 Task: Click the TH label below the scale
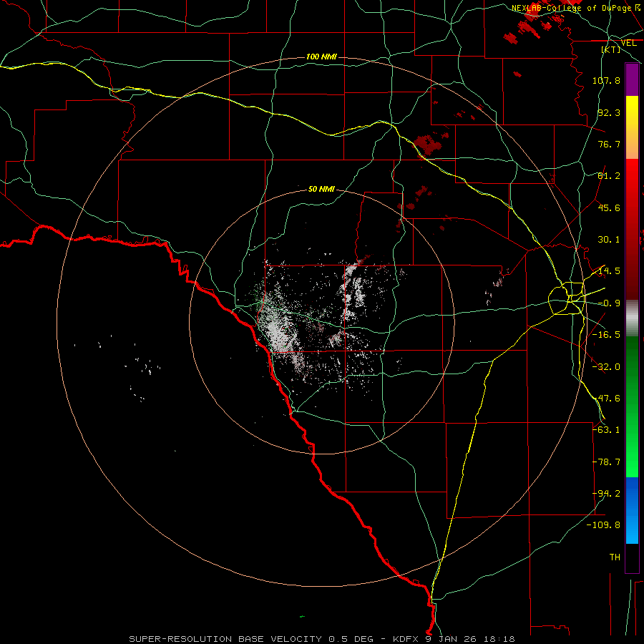(615, 557)
